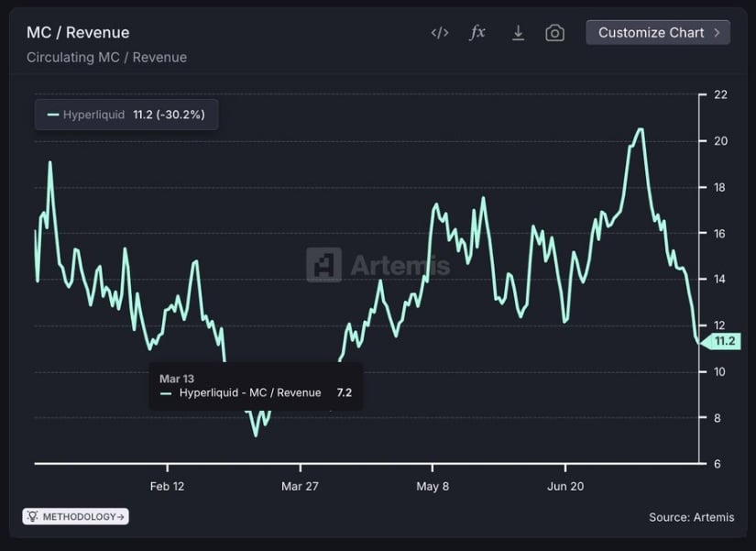Viewport: 756px width, 551px height.
Task: Open the fx formula tool
Action: coord(477,33)
